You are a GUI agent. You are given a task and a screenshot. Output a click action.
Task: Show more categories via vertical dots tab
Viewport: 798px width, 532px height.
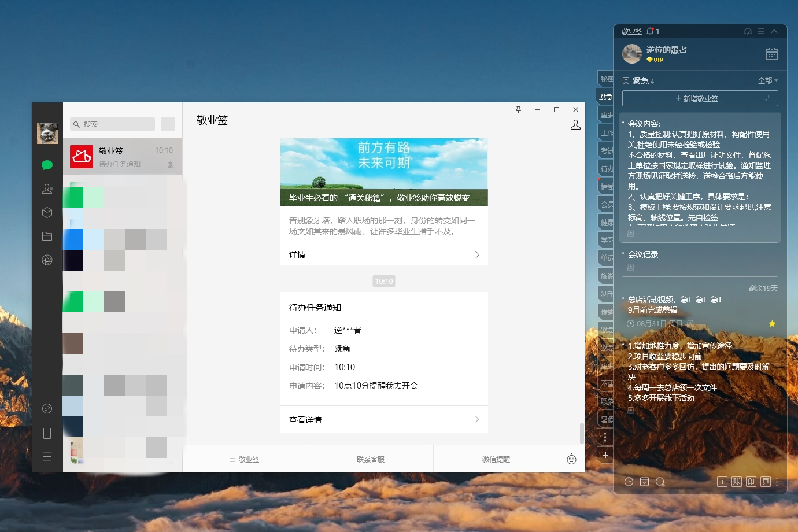coord(605,437)
